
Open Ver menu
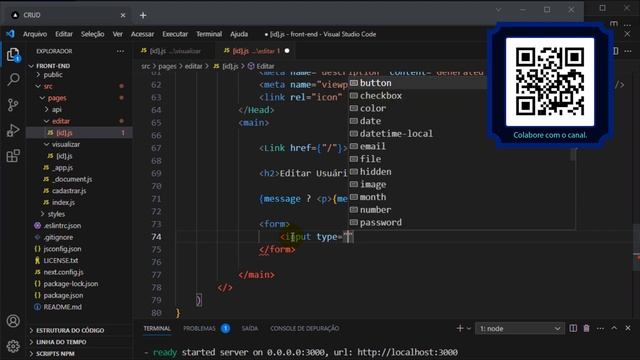(118, 34)
